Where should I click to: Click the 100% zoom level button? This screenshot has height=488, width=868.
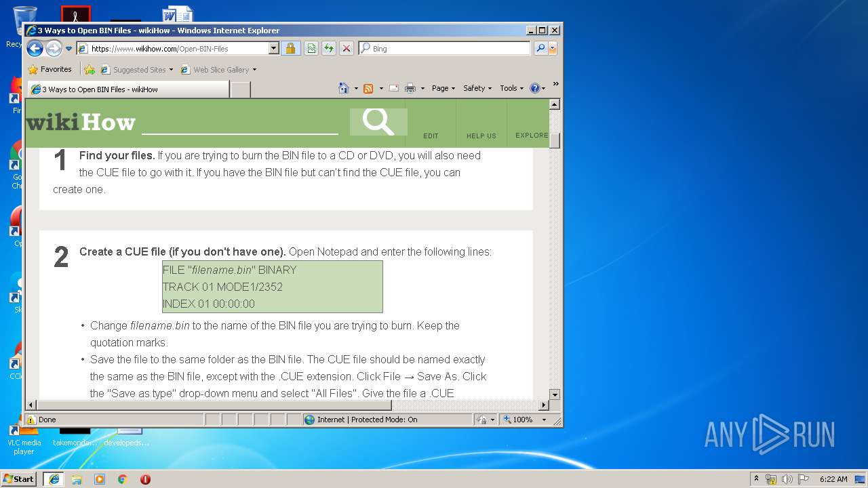(x=519, y=420)
